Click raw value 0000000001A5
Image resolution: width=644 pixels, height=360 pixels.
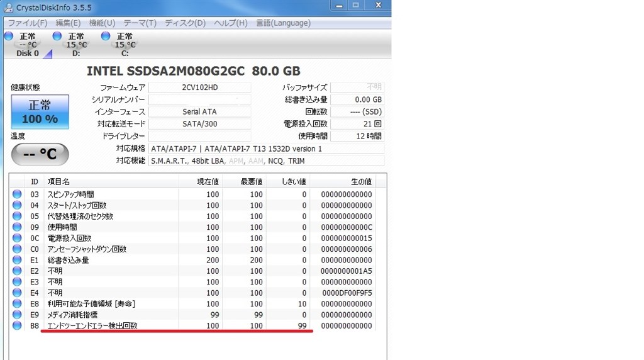click(x=347, y=271)
